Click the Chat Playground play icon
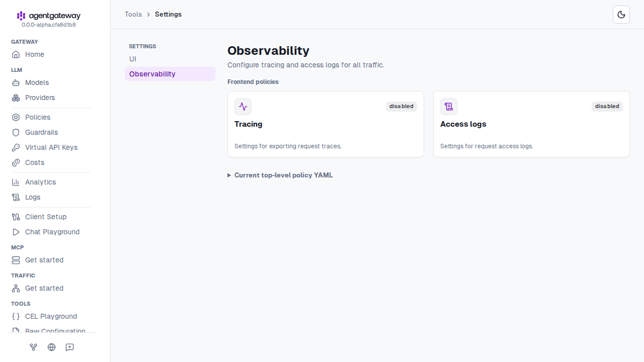This screenshot has height=362, width=644. (16, 232)
